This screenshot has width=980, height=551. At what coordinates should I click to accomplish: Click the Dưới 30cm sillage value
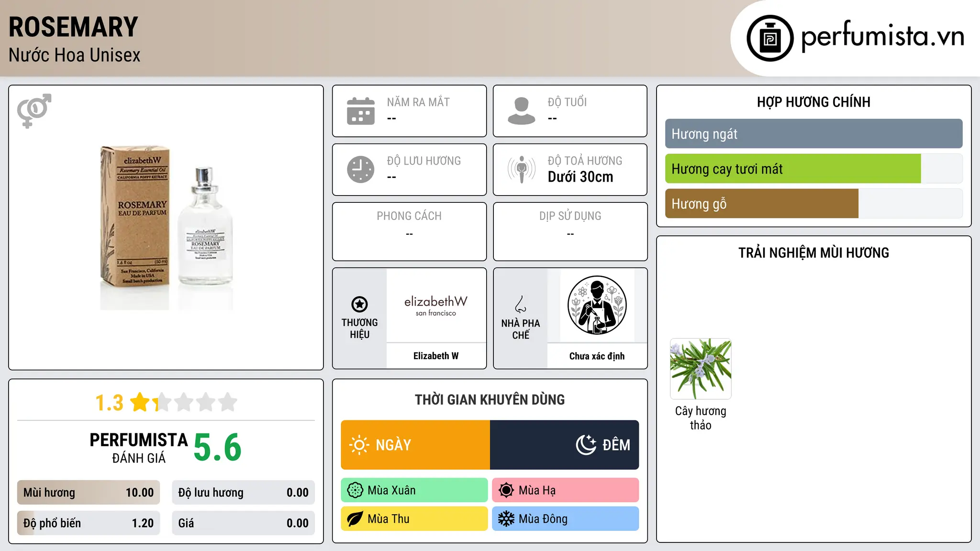[x=580, y=177]
